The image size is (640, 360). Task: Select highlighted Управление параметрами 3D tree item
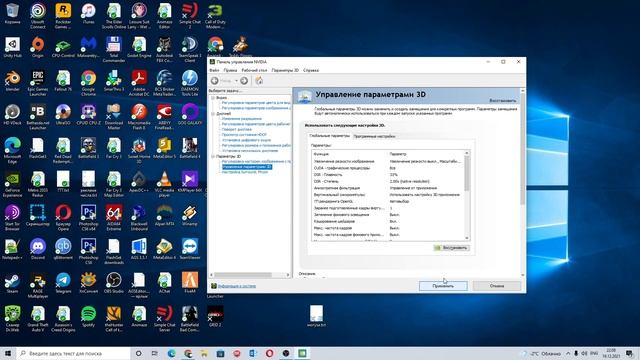(247, 167)
